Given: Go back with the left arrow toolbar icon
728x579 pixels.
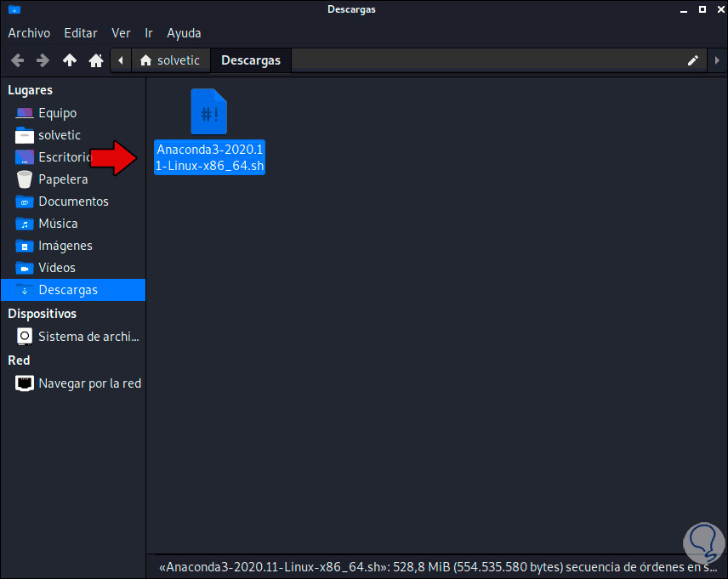Looking at the screenshot, I should point(18,60).
